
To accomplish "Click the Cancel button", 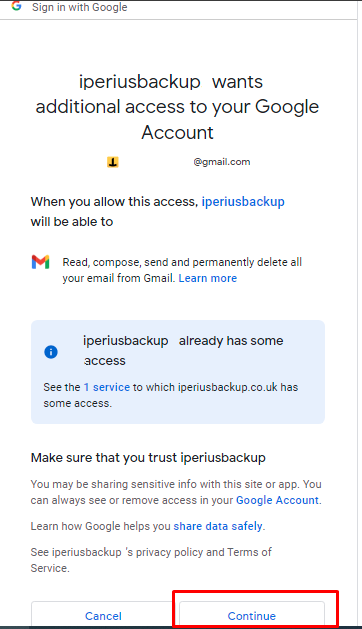I will pyautogui.click(x=103, y=615).
